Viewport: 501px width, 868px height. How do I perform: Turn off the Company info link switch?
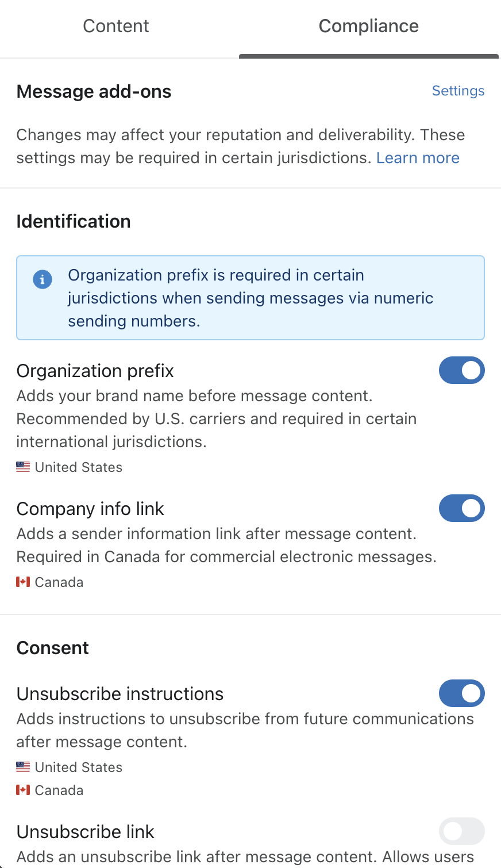pyautogui.click(x=461, y=508)
